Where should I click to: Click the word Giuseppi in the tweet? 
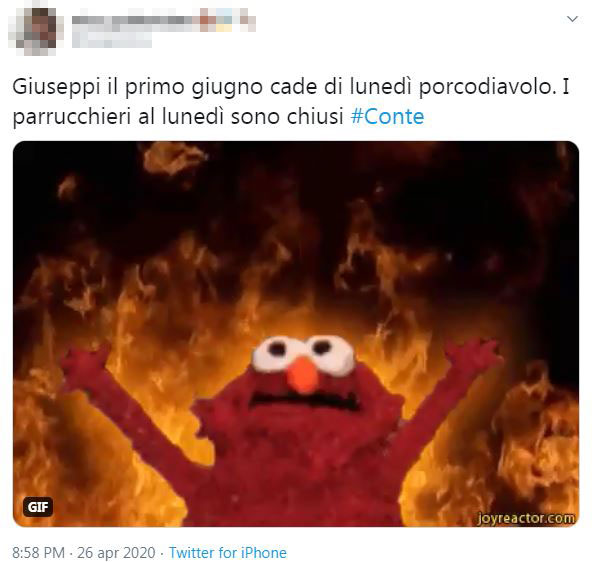(56, 87)
